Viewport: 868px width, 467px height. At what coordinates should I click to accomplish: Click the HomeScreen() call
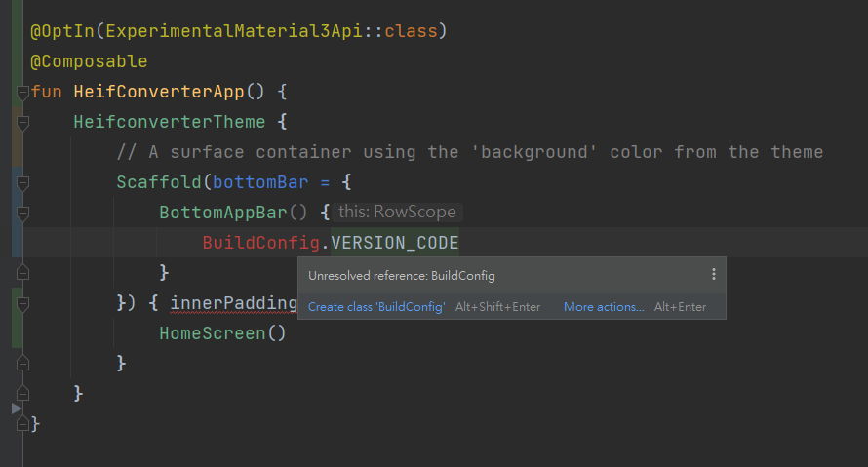(222, 333)
